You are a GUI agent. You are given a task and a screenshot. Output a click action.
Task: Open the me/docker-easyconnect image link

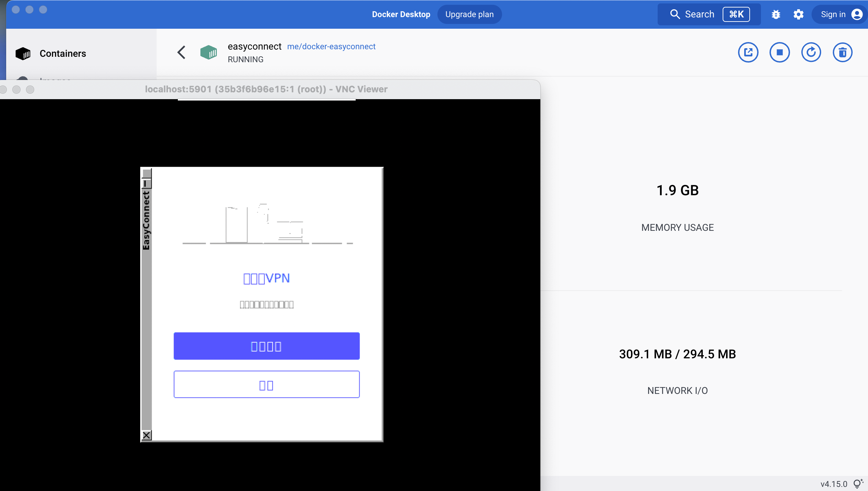(331, 47)
